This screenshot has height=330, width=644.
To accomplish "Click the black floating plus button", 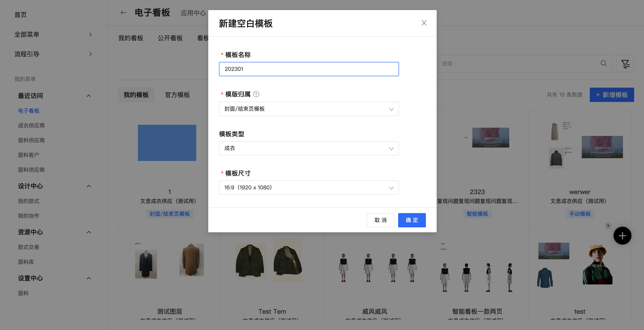I will point(622,235).
